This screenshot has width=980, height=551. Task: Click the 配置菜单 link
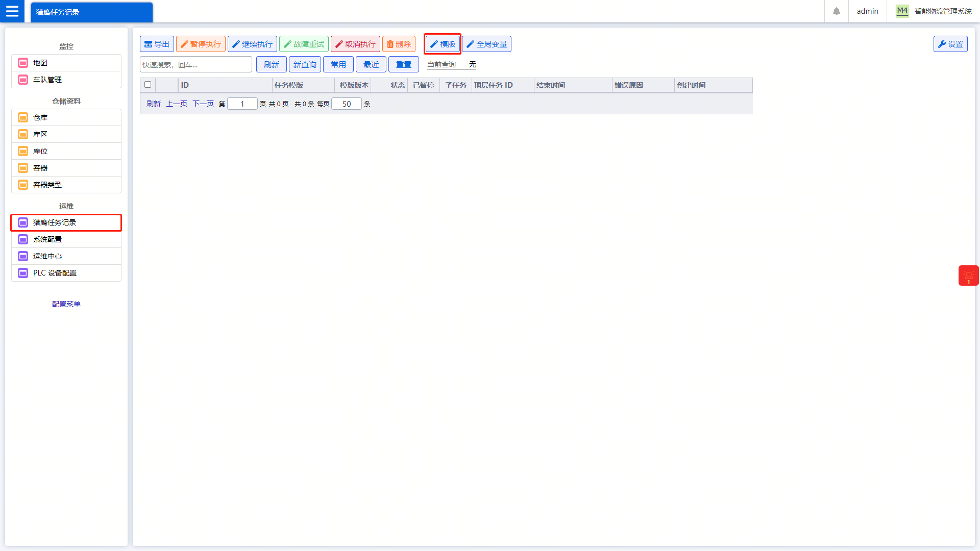click(x=66, y=304)
